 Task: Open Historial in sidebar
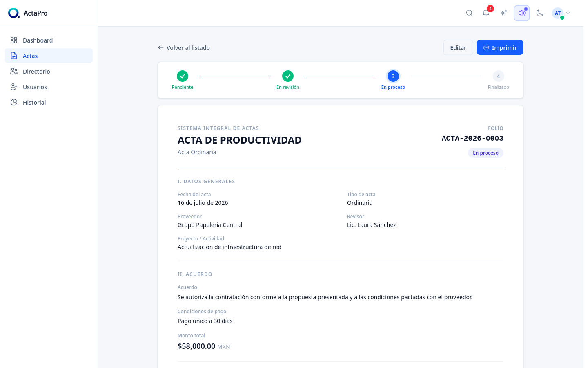tap(49, 102)
